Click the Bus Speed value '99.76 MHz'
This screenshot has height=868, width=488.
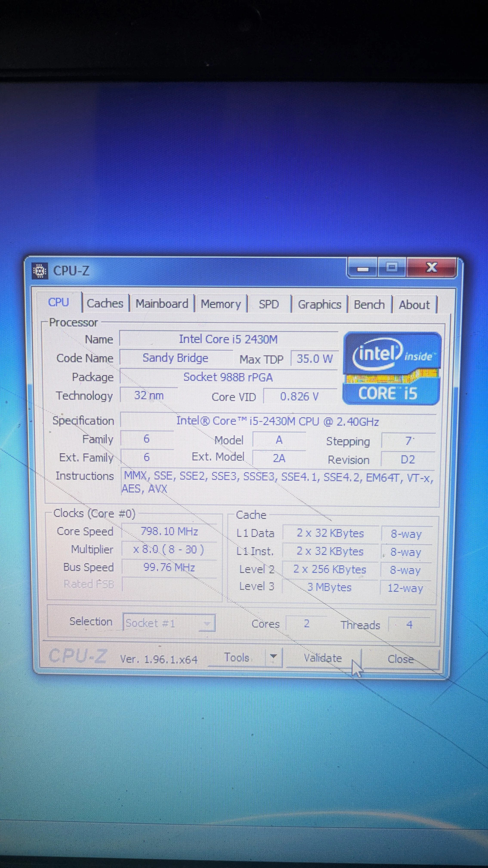[x=169, y=567]
